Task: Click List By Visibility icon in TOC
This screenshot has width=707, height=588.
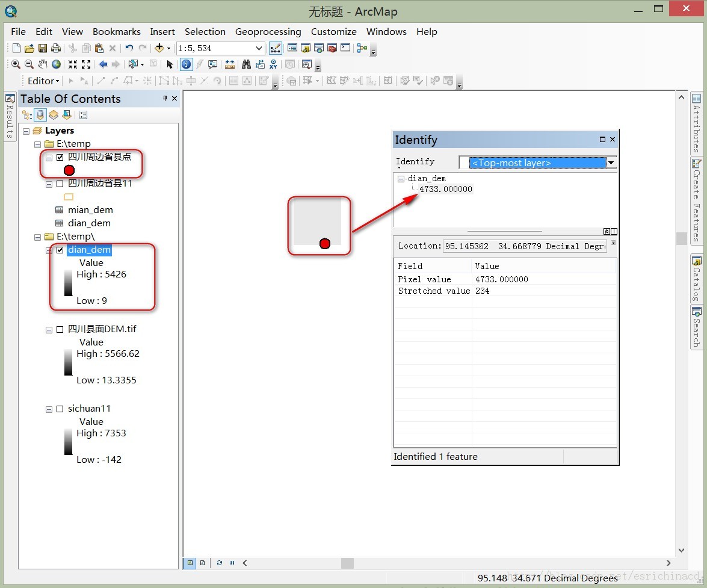Action: click(x=54, y=115)
